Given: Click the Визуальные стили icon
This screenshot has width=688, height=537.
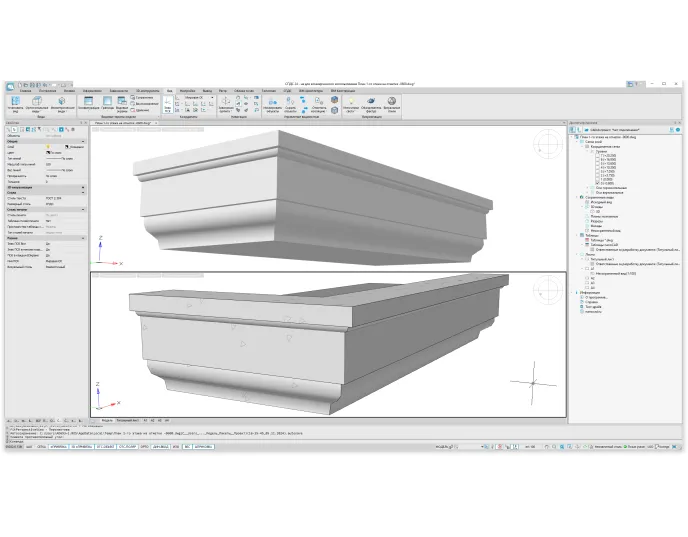Looking at the screenshot, I should pyautogui.click(x=392, y=103).
